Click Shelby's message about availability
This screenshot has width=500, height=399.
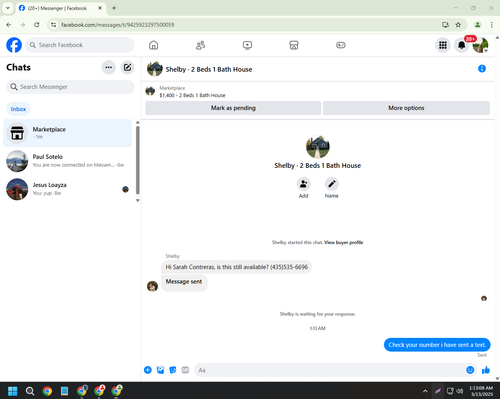pos(237,267)
